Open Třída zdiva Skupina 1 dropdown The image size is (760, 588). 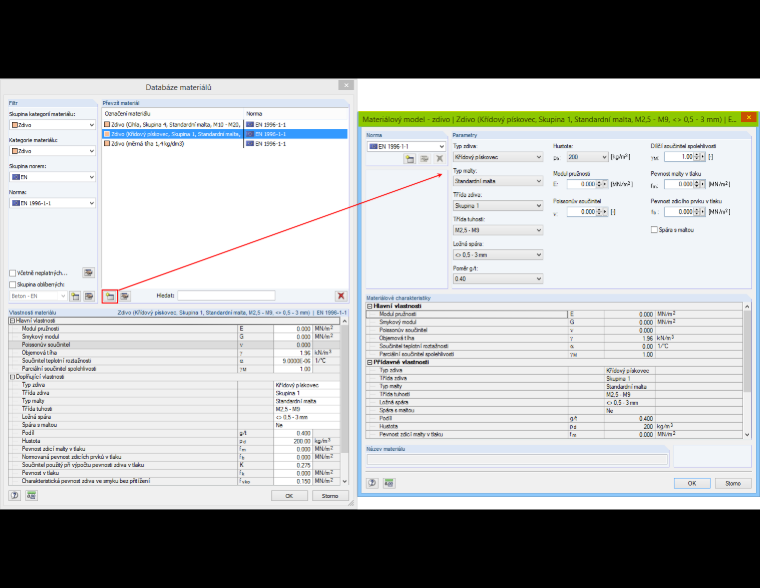coord(498,206)
